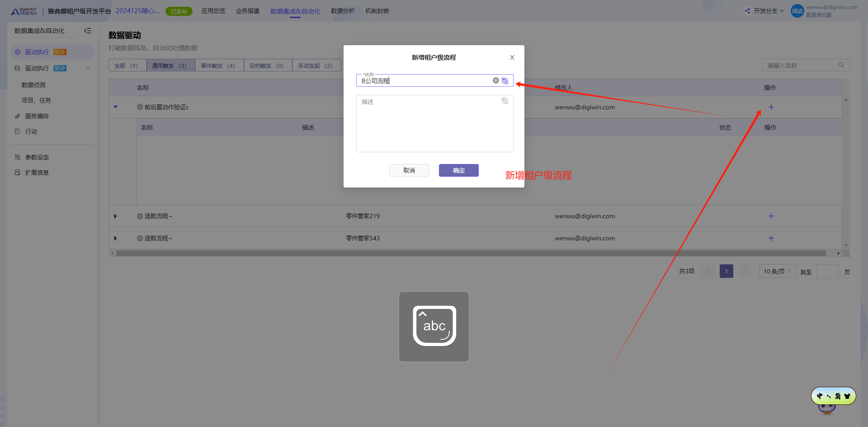Focus the 跳至 page number input
The height and width of the screenshot is (427, 868).
[x=828, y=272]
